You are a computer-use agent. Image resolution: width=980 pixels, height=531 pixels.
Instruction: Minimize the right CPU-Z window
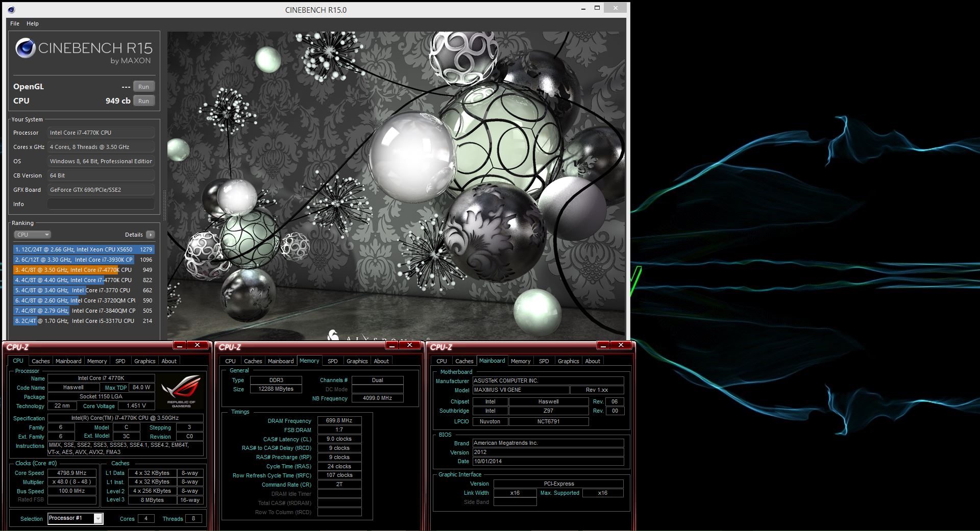tap(603, 345)
